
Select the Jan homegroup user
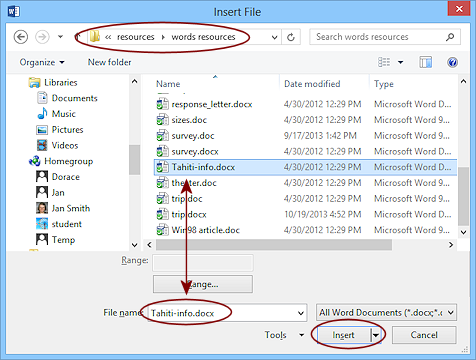[58, 192]
